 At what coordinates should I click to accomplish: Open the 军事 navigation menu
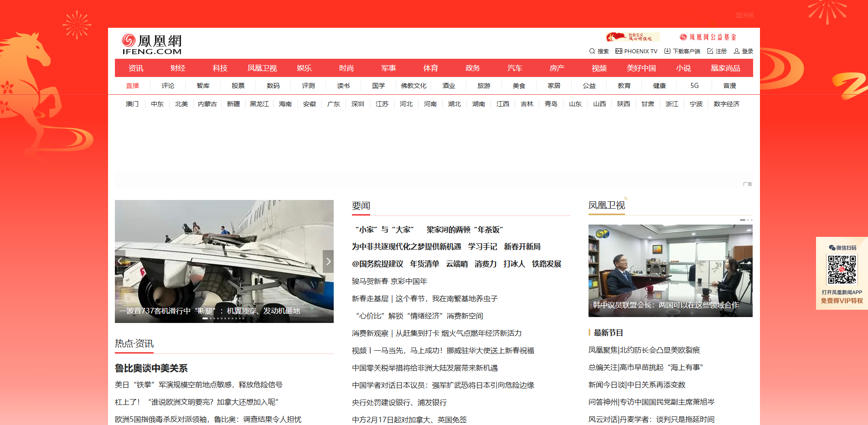click(388, 68)
